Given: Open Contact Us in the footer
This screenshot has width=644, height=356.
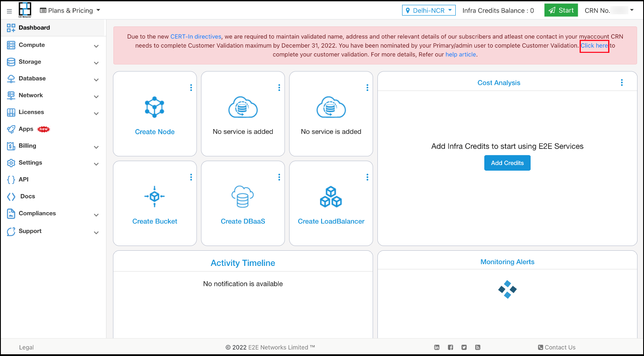Looking at the screenshot, I should point(557,347).
